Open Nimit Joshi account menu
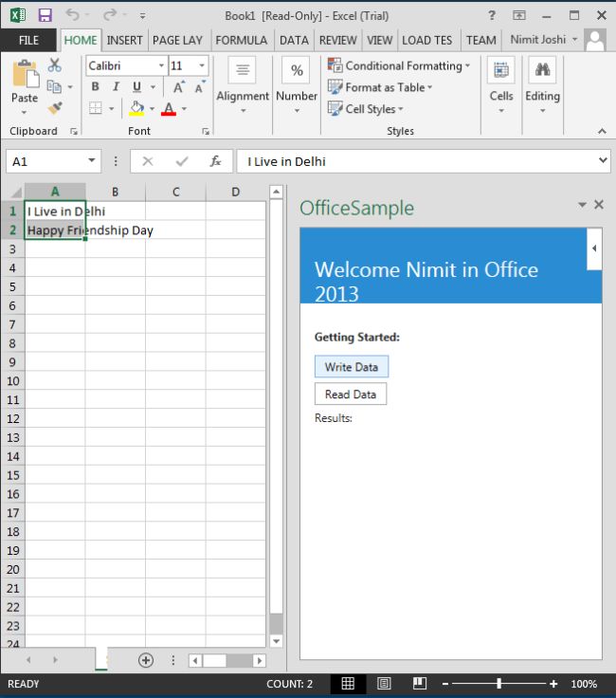 pyautogui.click(x=544, y=40)
